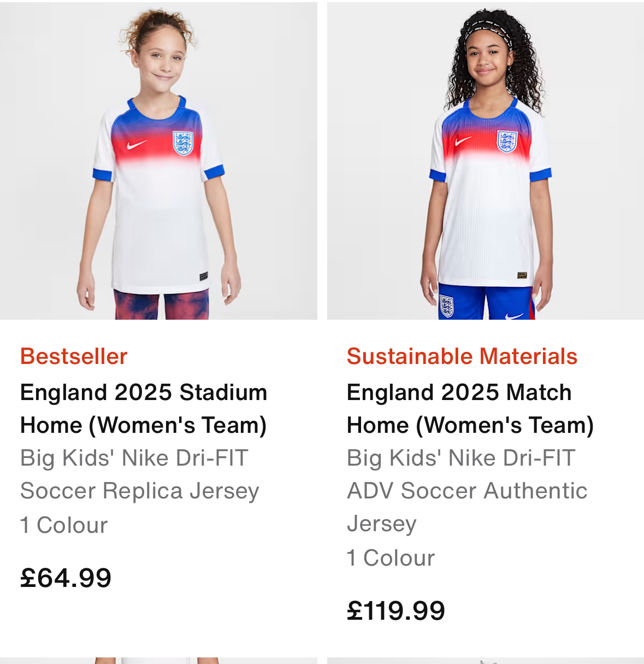Click the Nike swoosh on the Match jersey
This screenshot has width=644, height=664.
pos(463,142)
